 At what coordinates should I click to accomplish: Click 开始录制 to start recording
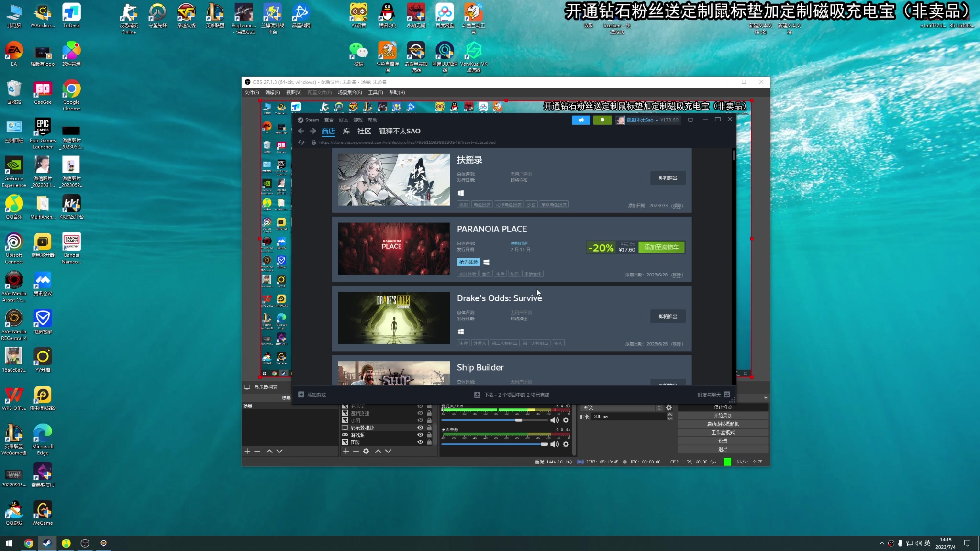[723, 416]
